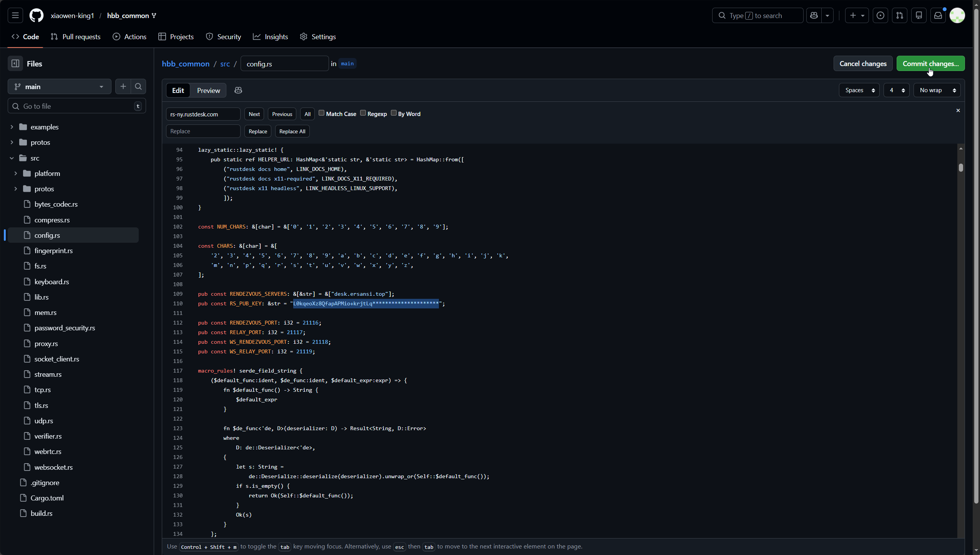The width and height of the screenshot is (980, 555).
Task: Open the main branch dropdown
Action: pyautogui.click(x=60, y=87)
